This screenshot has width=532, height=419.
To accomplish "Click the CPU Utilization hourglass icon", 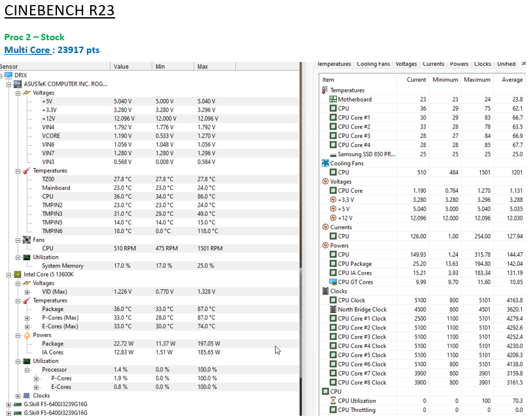I will pyautogui.click(x=333, y=400).
